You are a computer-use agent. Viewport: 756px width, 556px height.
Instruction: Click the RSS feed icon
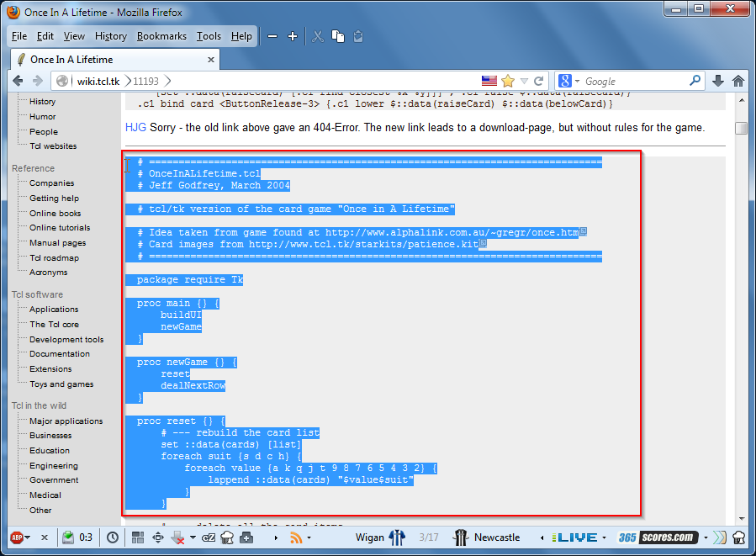tap(296, 537)
